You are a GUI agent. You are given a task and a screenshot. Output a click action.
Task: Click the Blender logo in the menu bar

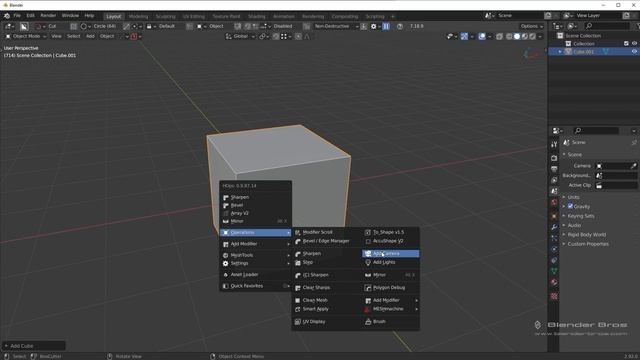tap(7, 16)
